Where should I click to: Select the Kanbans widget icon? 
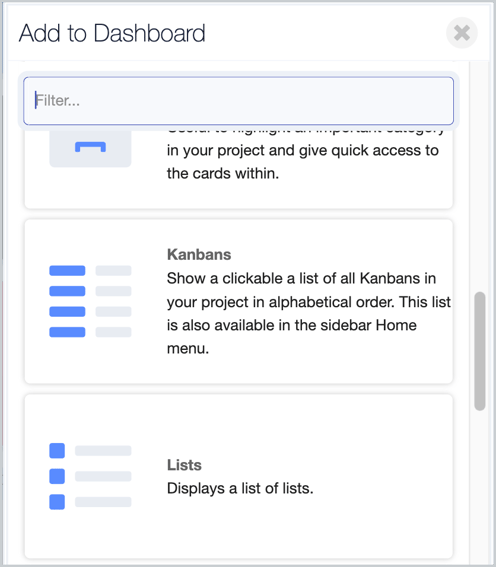(90, 301)
